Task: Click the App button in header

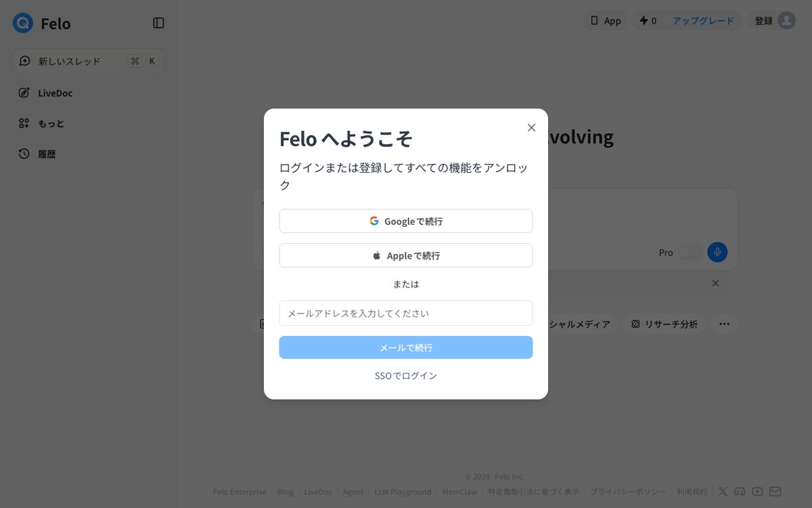Action: pos(606,20)
